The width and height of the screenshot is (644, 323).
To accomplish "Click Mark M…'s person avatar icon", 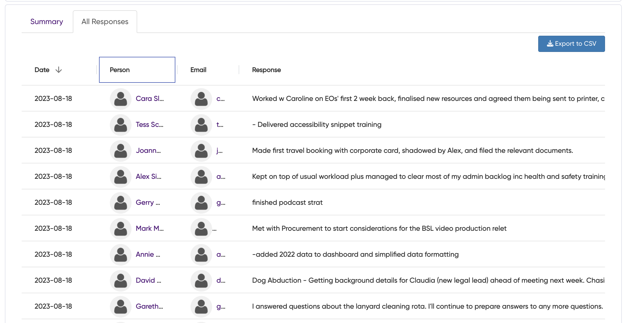I will coord(120,228).
